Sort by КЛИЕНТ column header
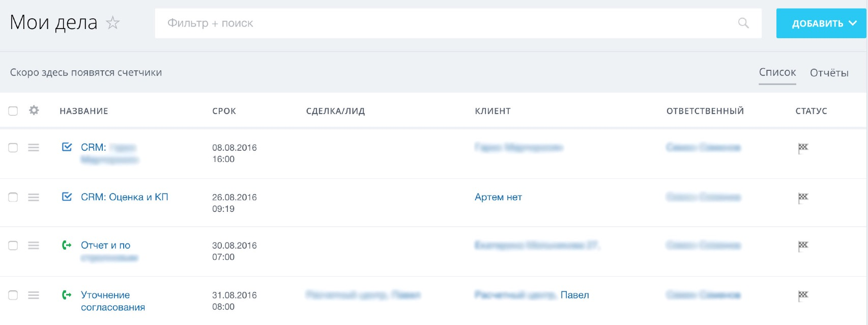 (493, 111)
